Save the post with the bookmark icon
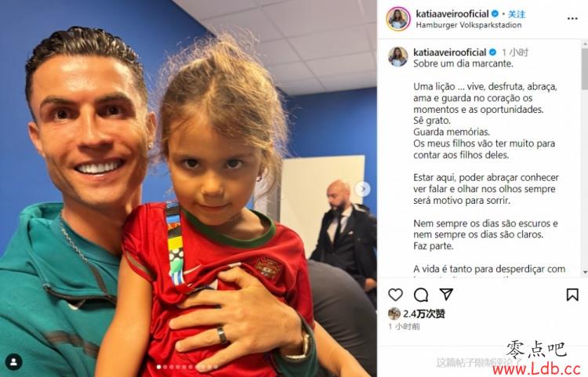The width and height of the screenshot is (588, 377). click(572, 295)
